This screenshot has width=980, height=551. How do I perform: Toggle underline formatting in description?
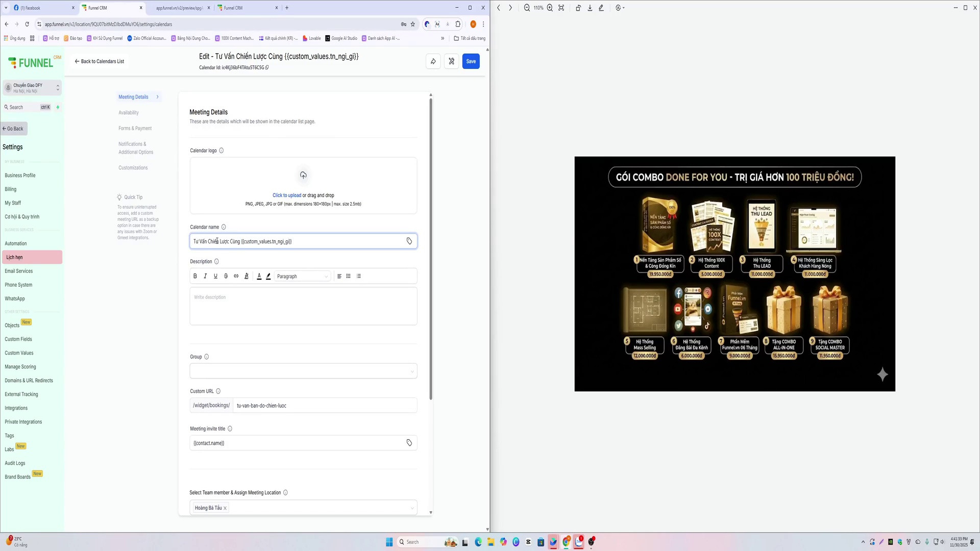215,276
